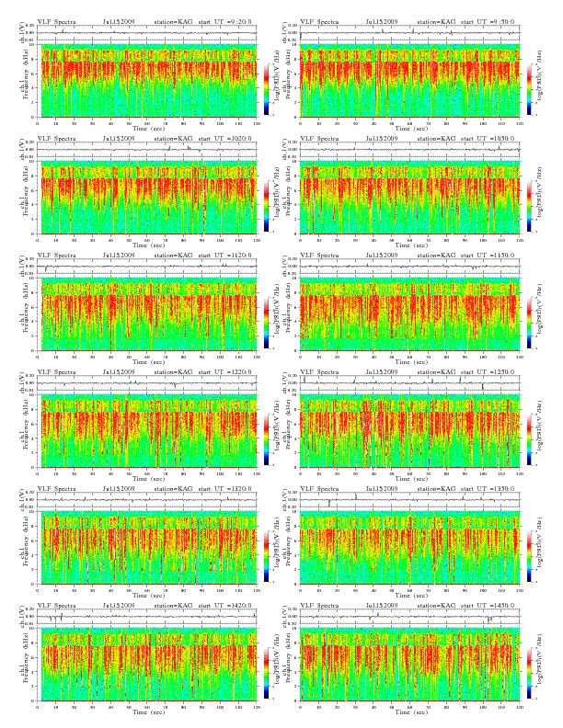This screenshot has height=728, width=563.
Task: Select the 'VLF Spectra' title of the 1250:0 panel
Action: click(x=319, y=372)
